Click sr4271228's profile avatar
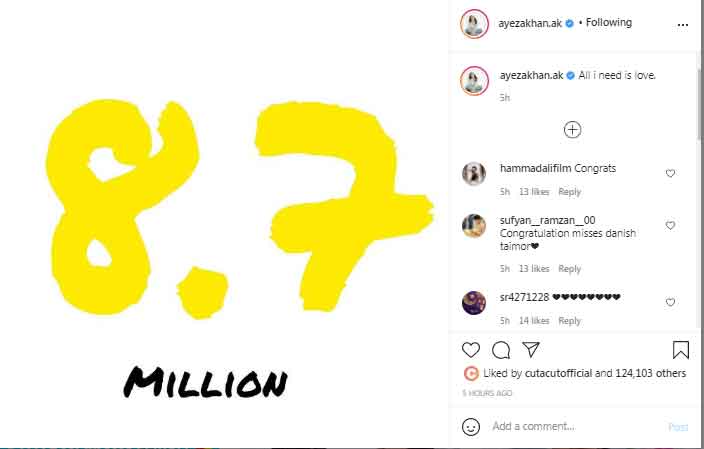 click(x=474, y=301)
